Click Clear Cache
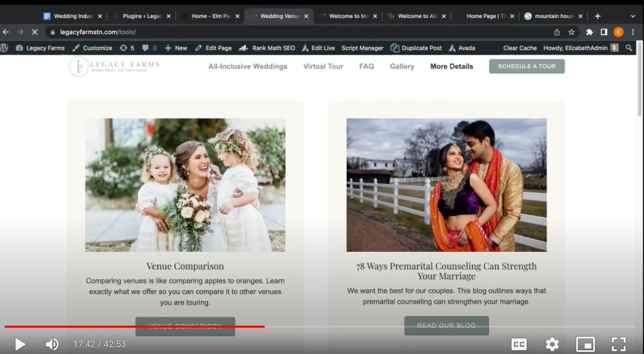644x354 pixels. pos(520,48)
